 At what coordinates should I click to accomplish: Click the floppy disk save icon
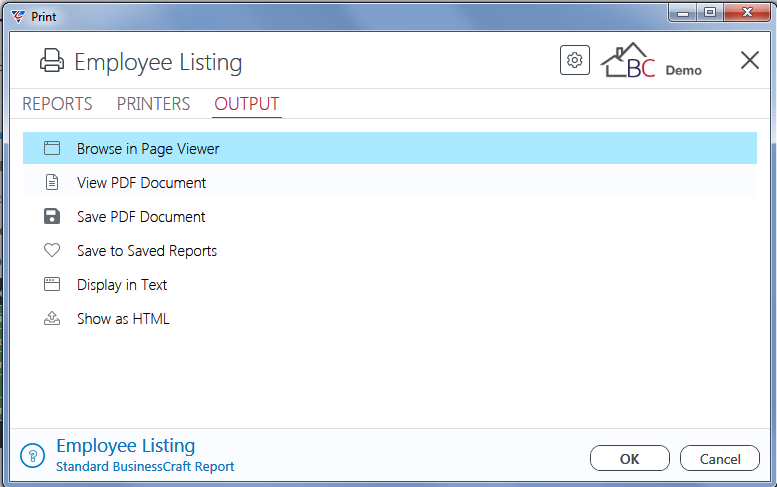[52, 216]
